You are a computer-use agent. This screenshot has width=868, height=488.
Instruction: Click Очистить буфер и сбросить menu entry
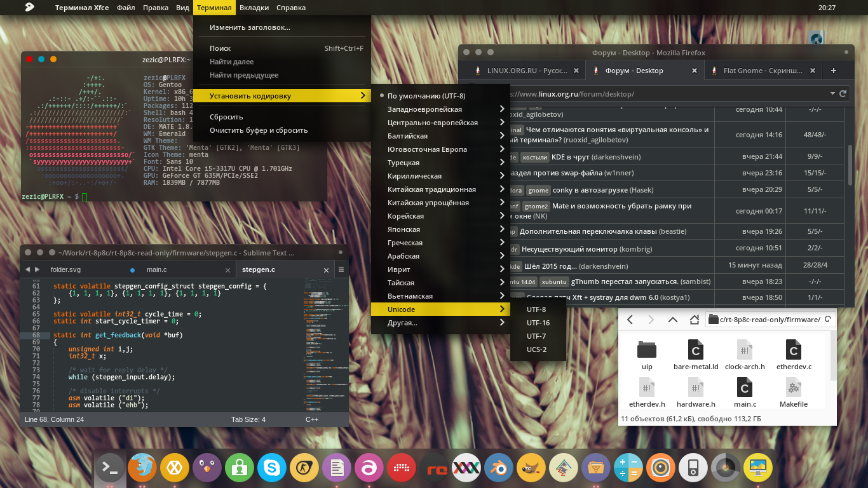pyautogui.click(x=259, y=130)
